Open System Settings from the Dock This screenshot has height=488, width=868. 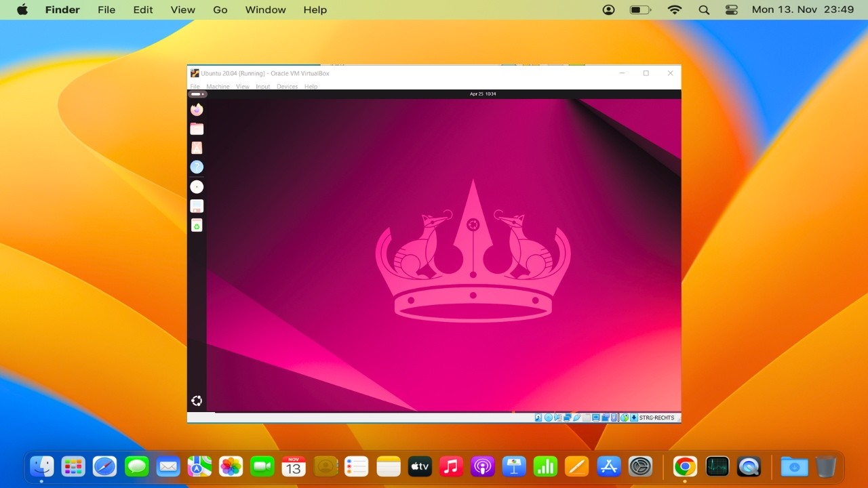[x=640, y=466]
